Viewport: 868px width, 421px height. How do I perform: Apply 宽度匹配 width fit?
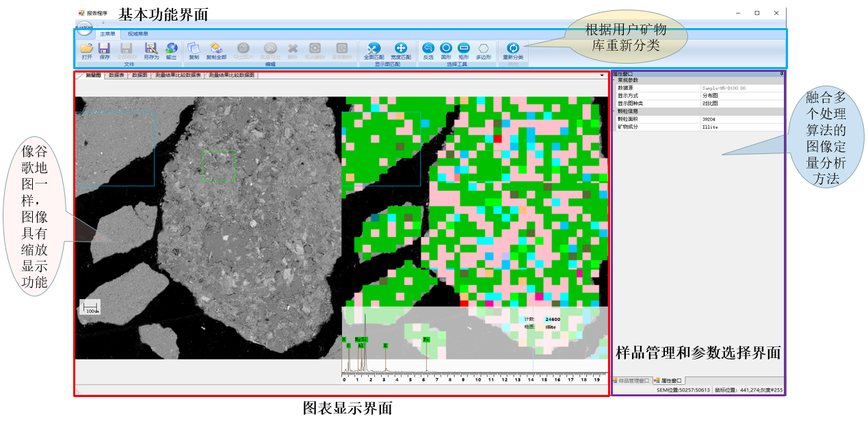(x=401, y=49)
